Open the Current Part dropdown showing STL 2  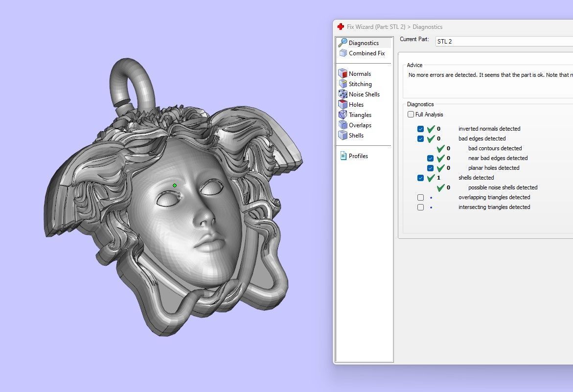point(504,41)
